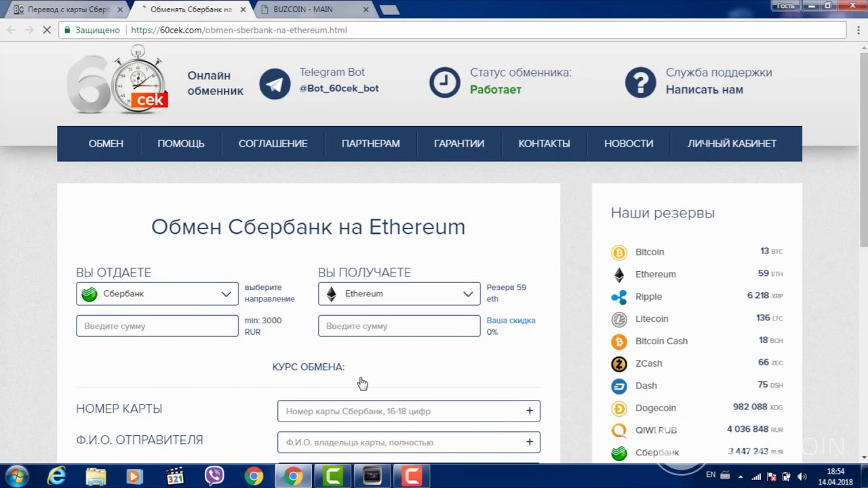This screenshot has width=868, height=488.
Task: Focus the give amount Введите сумму field
Action: (157, 326)
